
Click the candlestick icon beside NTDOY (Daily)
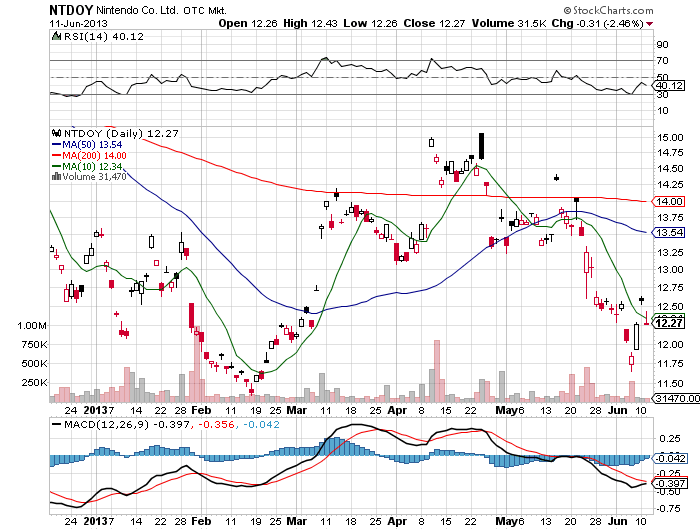(56, 133)
